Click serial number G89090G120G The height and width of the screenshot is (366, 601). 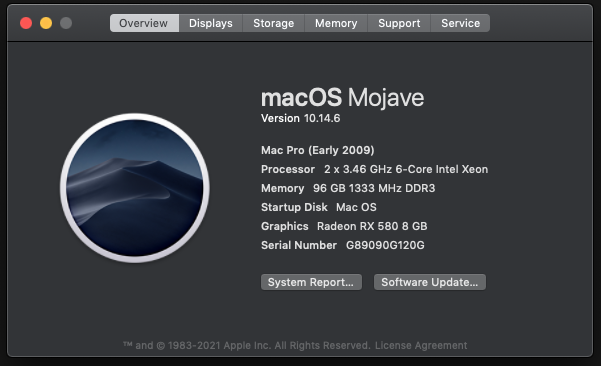385,245
